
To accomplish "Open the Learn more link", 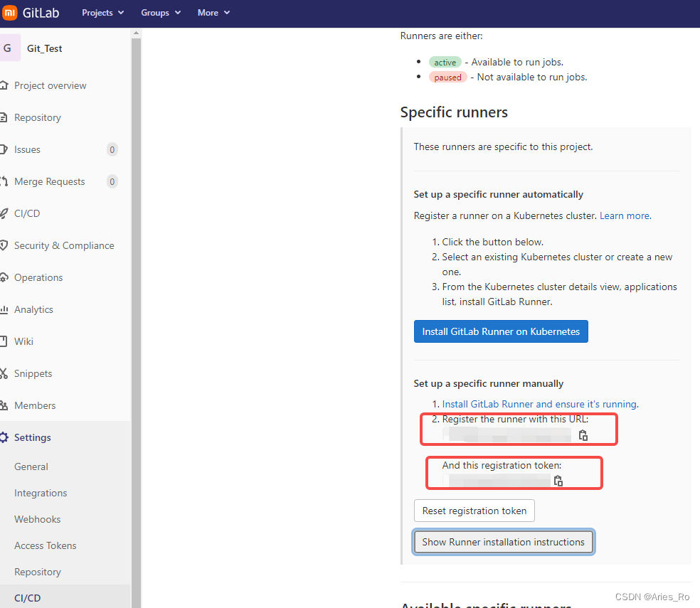I will pyautogui.click(x=625, y=216).
